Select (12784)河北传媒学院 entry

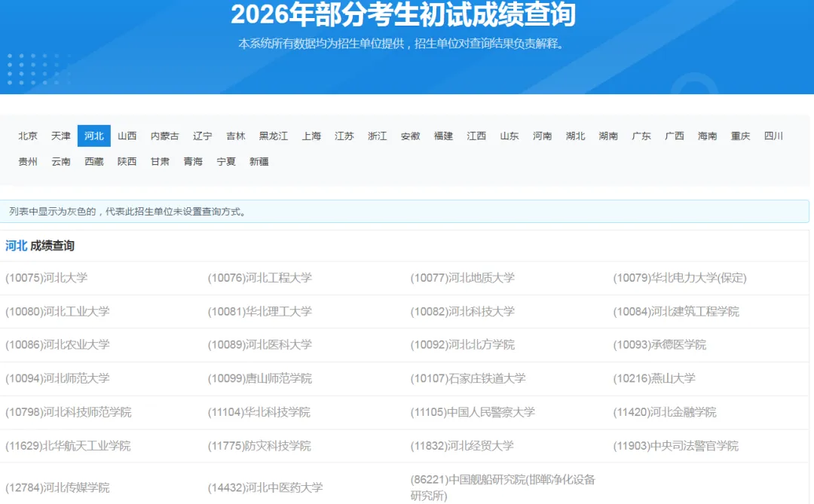57,488
